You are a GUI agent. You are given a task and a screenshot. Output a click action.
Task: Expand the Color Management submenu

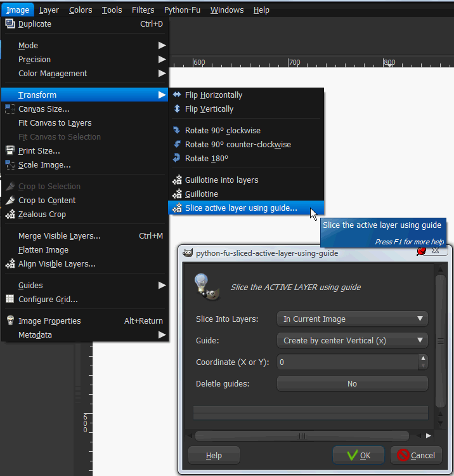point(85,73)
